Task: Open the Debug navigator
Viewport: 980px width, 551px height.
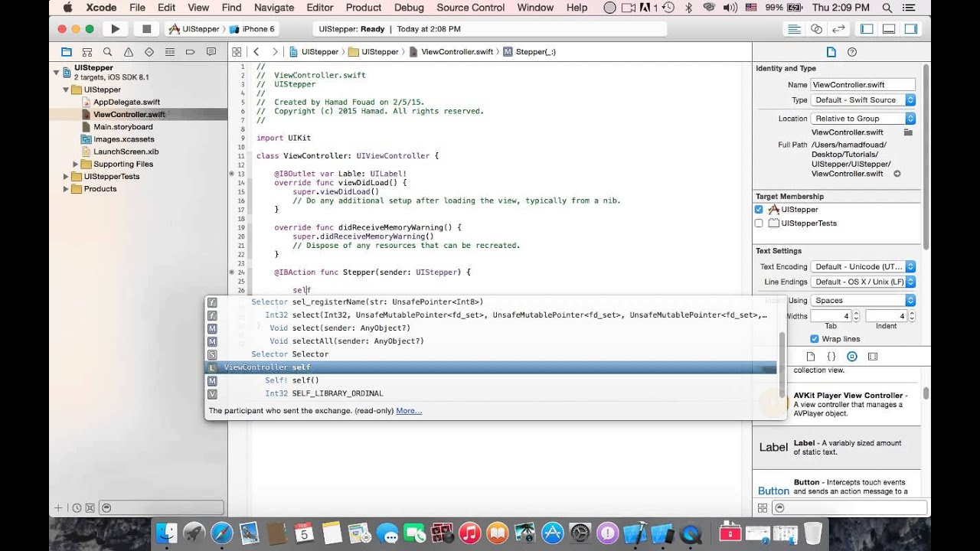Action: pos(169,52)
